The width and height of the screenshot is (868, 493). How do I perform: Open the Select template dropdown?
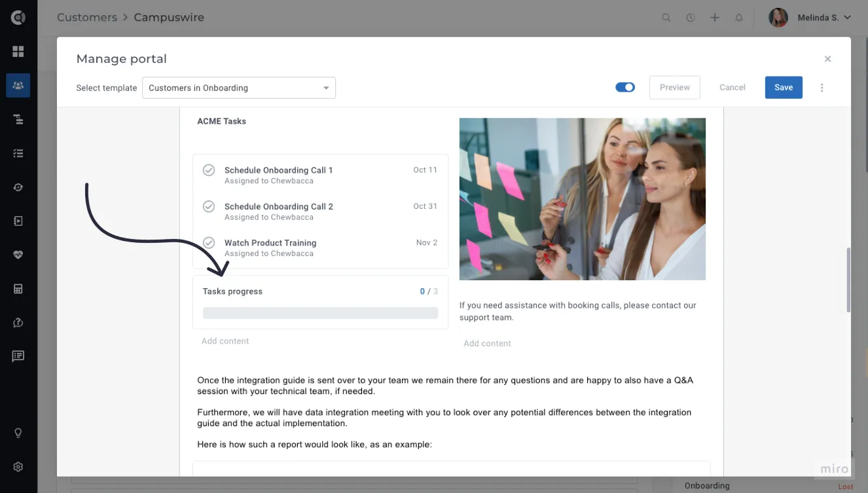239,88
